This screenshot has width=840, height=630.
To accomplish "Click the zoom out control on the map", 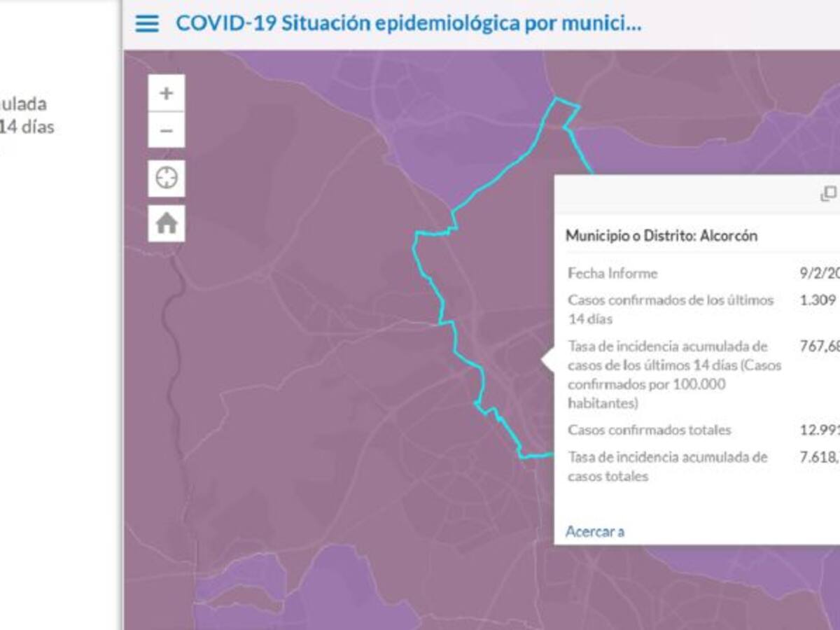I will pos(165,130).
